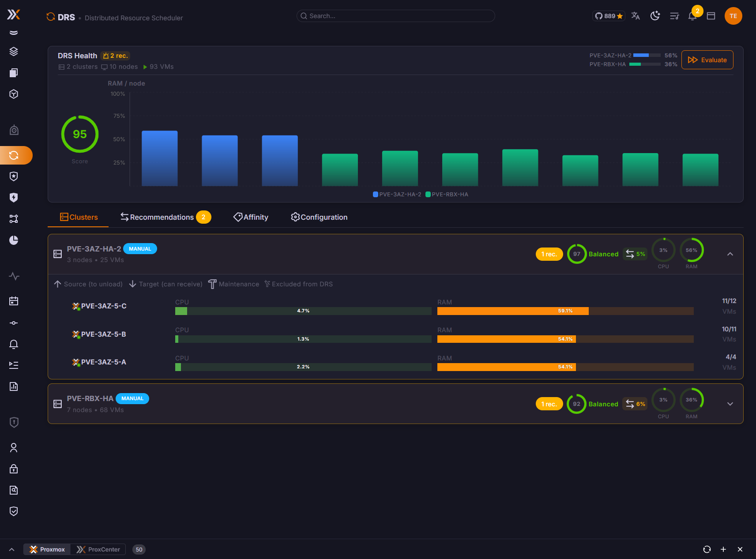Select the Proxmox bottom panel tab
This screenshot has height=559, width=756.
point(47,549)
